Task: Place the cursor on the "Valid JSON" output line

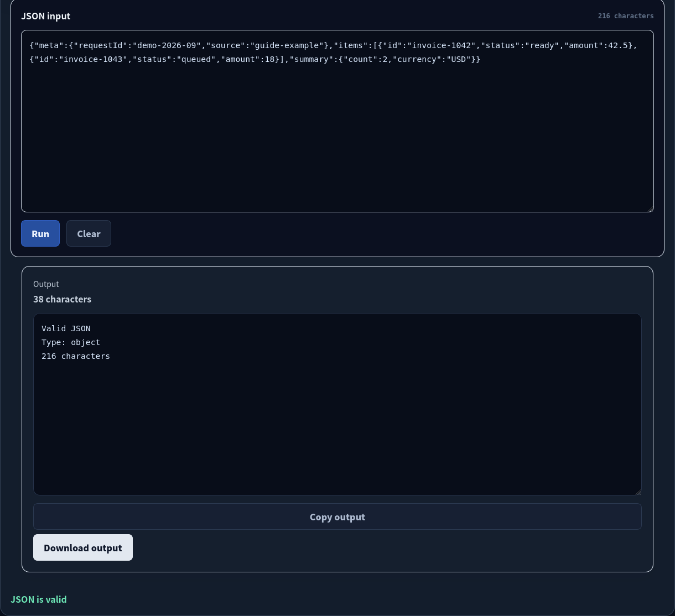Action: 66,328
